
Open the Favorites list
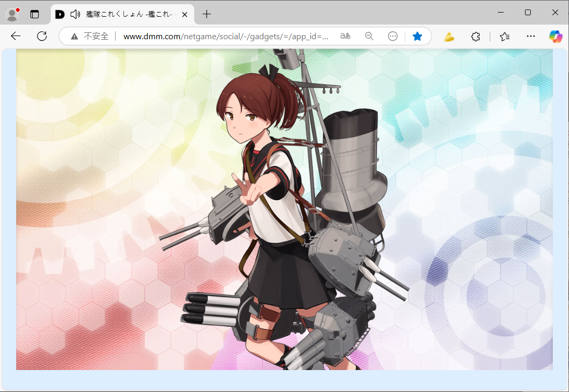[x=504, y=36]
